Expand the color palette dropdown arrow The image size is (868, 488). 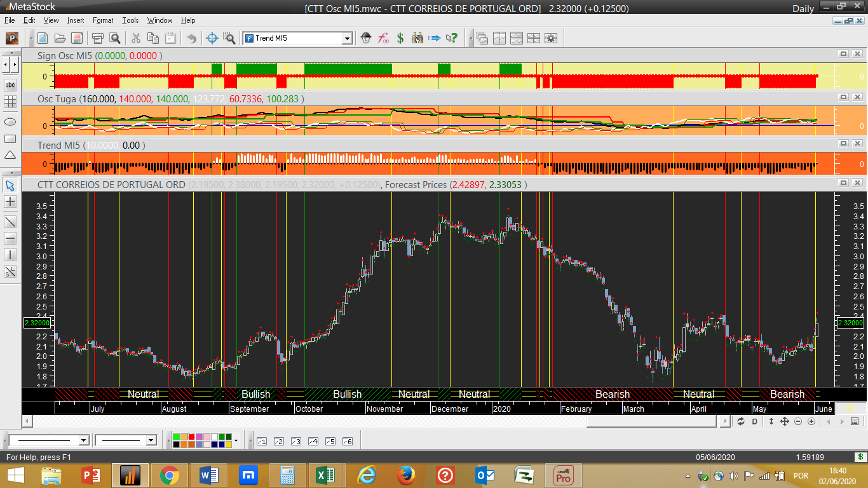236,440
